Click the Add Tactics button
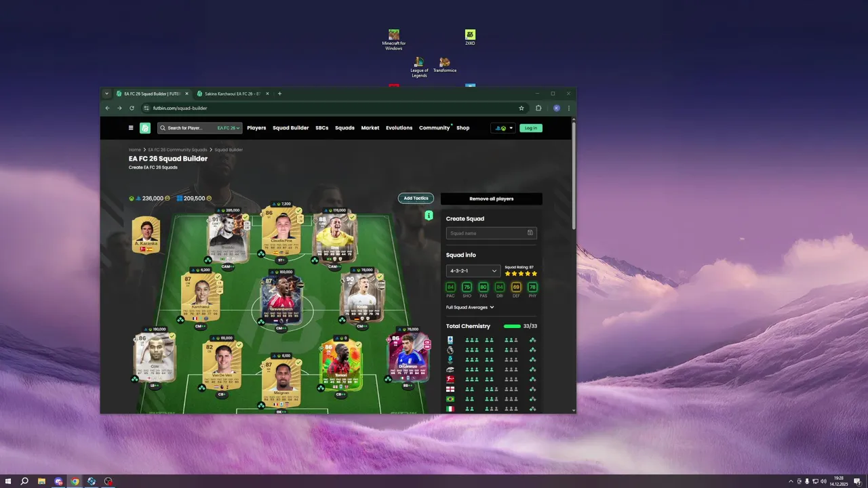 pyautogui.click(x=416, y=199)
